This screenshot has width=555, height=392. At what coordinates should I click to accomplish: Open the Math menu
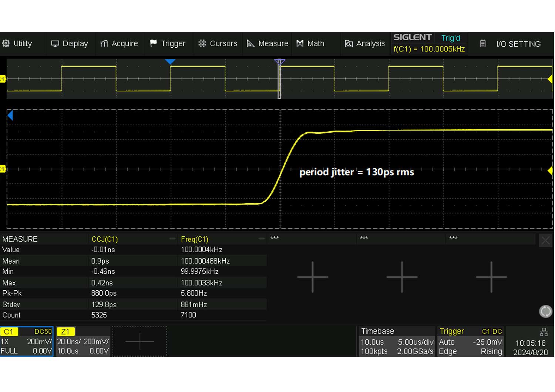[310, 44]
